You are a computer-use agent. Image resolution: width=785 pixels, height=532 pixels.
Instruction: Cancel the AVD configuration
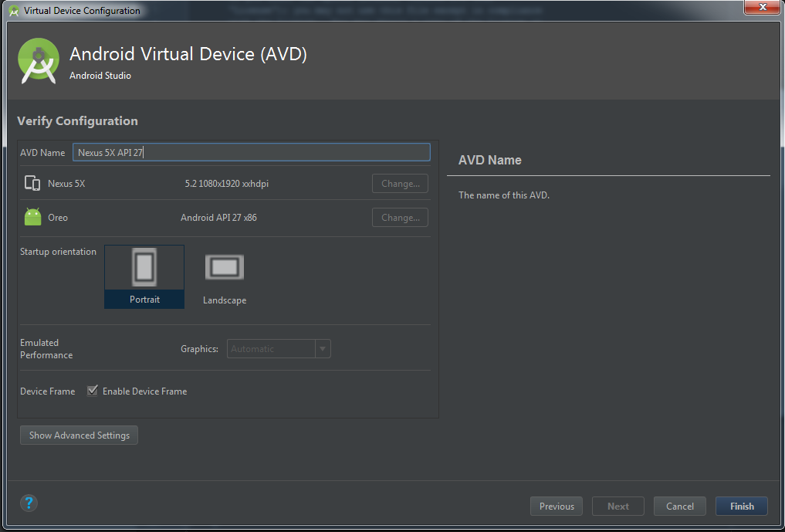[679, 507]
